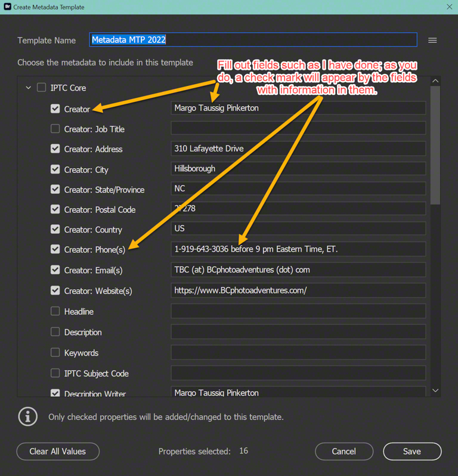Click the Properties selected count 16
This screenshot has height=476, width=458.
[244, 451]
